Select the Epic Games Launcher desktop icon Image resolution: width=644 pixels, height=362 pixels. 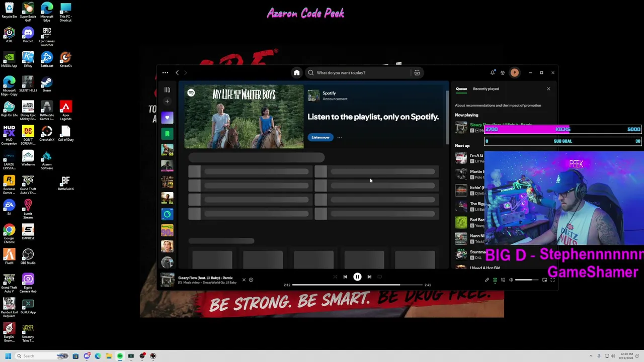[47, 37]
